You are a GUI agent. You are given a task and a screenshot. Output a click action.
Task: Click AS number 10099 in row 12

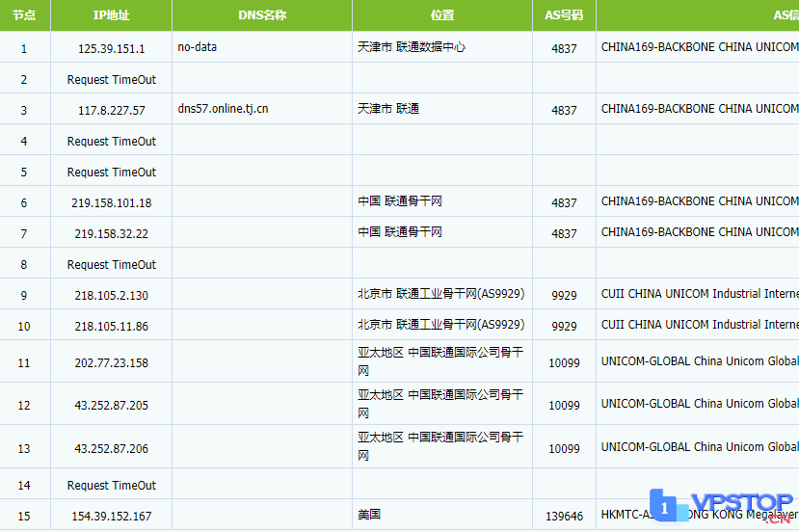564,406
